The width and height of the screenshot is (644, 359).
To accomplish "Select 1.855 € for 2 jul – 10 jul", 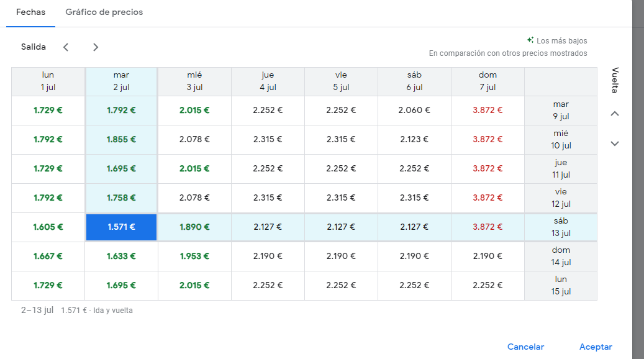I will (121, 140).
